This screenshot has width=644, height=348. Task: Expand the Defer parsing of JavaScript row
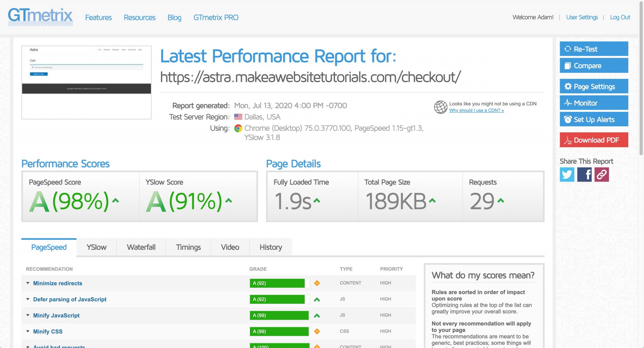click(x=28, y=299)
